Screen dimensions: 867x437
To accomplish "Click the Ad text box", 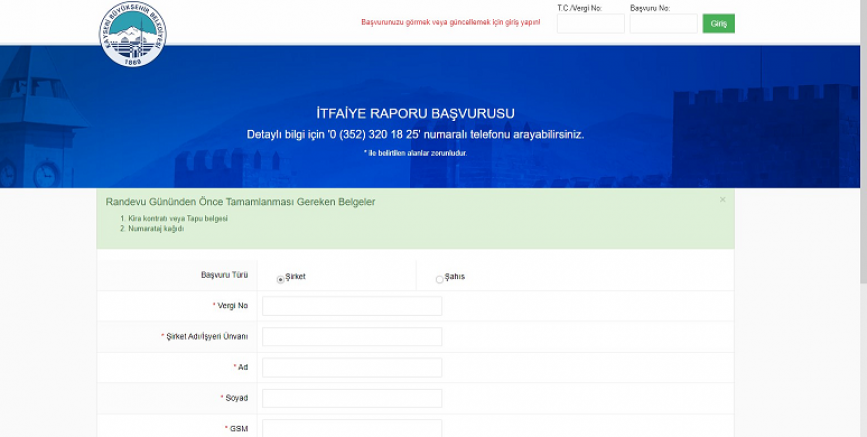I will pos(351,367).
